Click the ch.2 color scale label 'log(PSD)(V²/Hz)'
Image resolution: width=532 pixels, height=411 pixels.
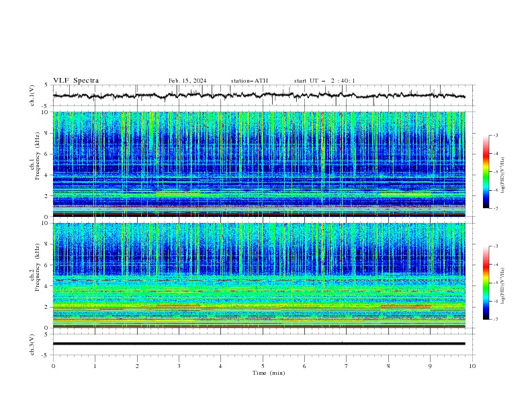502,286
